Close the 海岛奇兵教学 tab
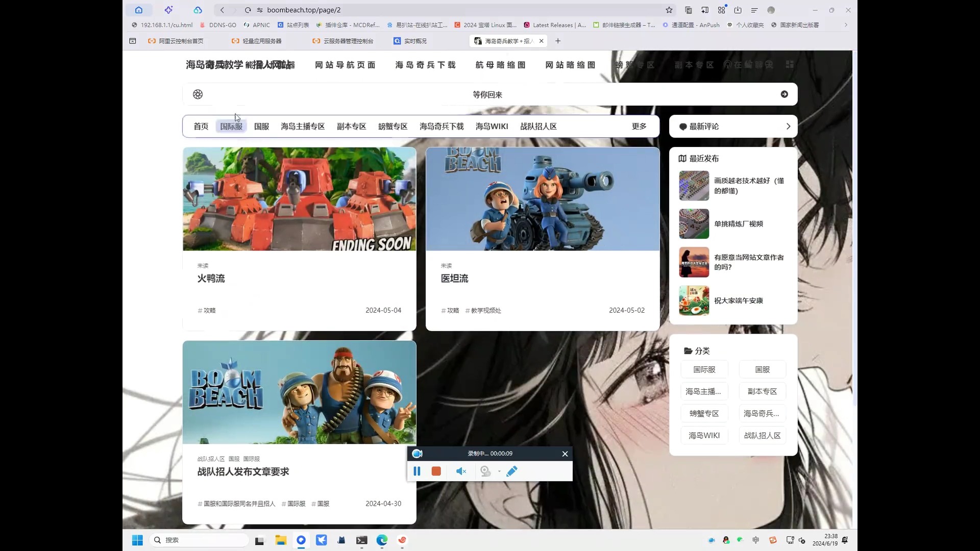980x551 pixels. pyautogui.click(x=541, y=41)
